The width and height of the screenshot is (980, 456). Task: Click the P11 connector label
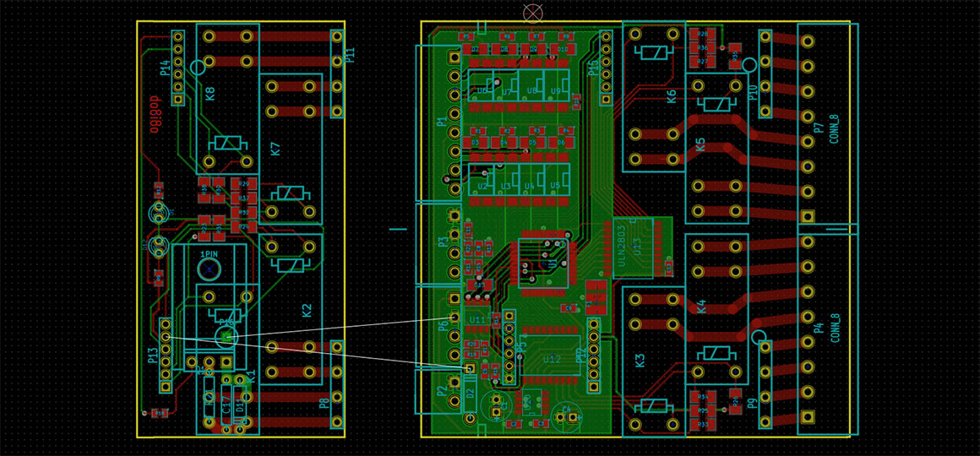pyautogui.click(x=350, y=55)
